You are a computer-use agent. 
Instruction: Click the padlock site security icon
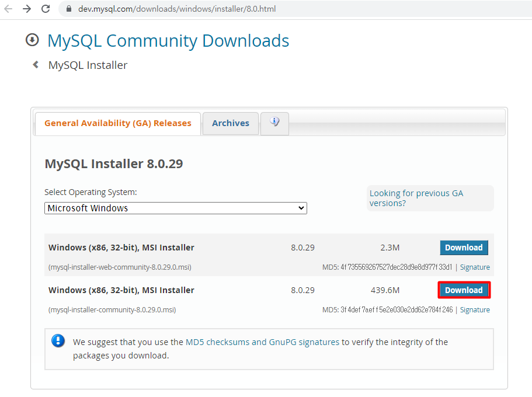69,9
